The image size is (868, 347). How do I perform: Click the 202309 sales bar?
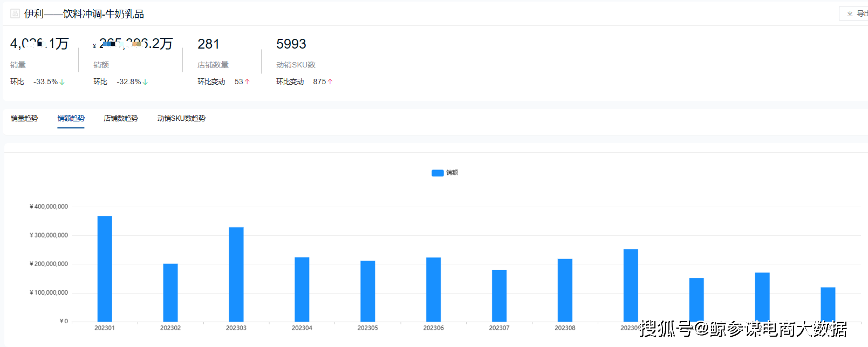[x=631, y=285]
